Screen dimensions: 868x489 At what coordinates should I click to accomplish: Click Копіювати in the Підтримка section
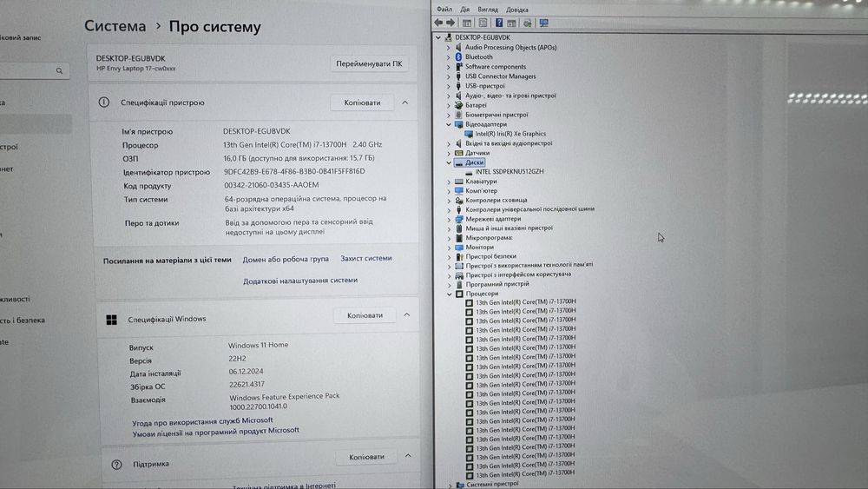pos(366,457)
